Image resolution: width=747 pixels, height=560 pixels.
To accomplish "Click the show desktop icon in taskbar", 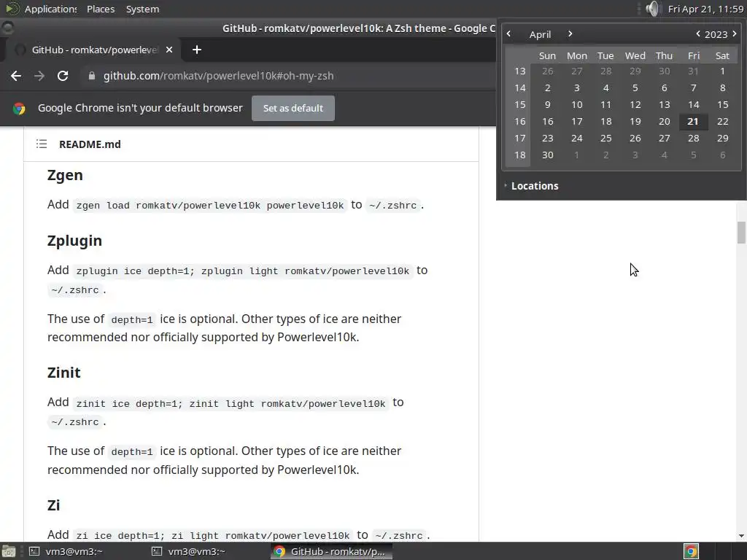I will click(9, 551).
